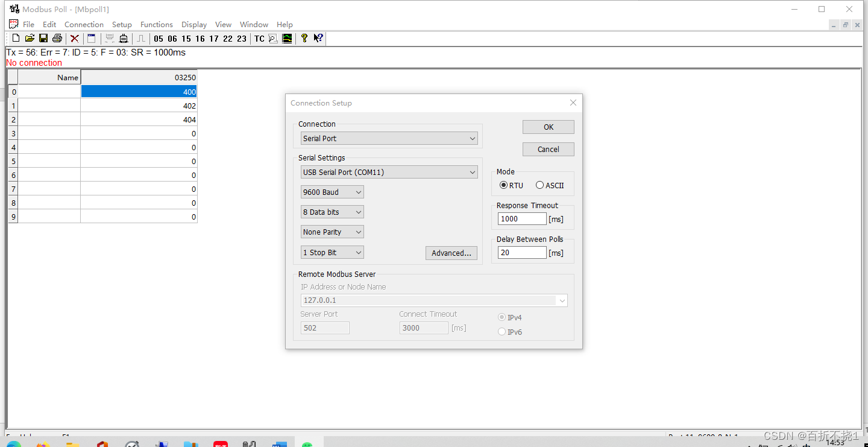
Task: Save using the floppy disk toolbar icon
Action: [x=43, y=38]
